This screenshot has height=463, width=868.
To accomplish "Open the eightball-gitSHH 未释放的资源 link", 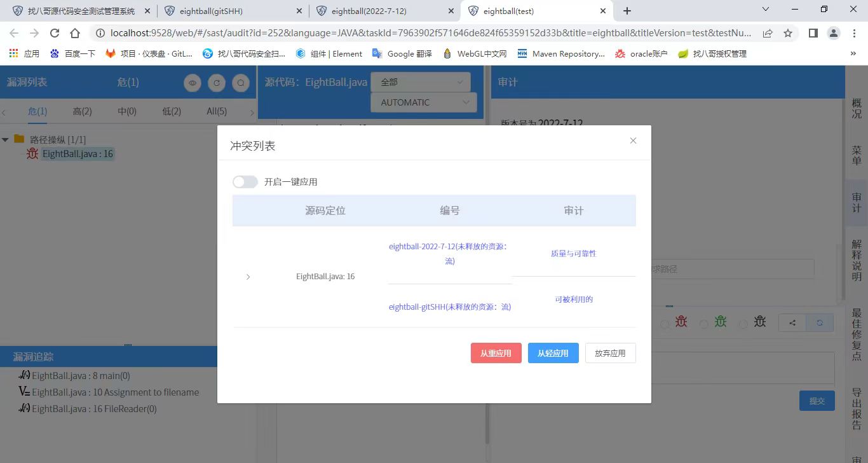I will coord(449,307).
